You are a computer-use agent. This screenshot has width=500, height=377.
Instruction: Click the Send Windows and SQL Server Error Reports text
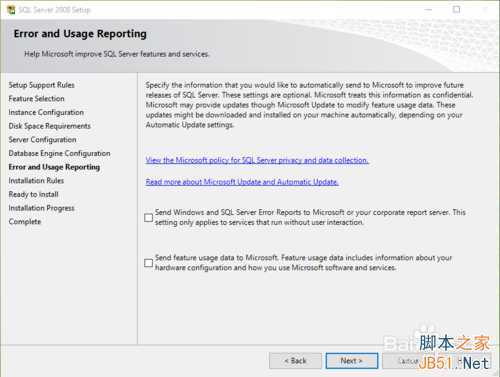tap(310, 217)
